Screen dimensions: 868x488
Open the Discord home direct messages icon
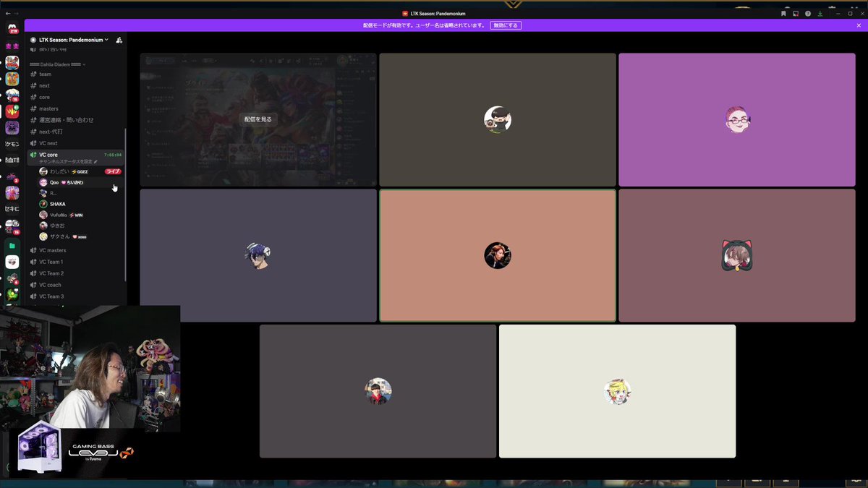pyautogui.click(x=12, y=29)
